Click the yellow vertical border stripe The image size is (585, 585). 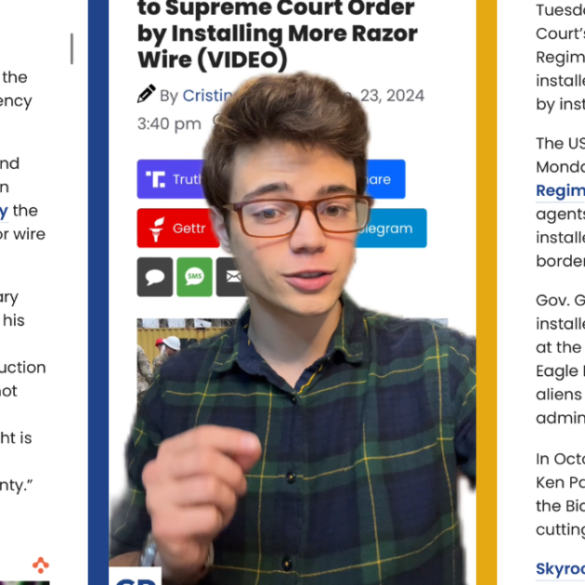click(487, 292)
